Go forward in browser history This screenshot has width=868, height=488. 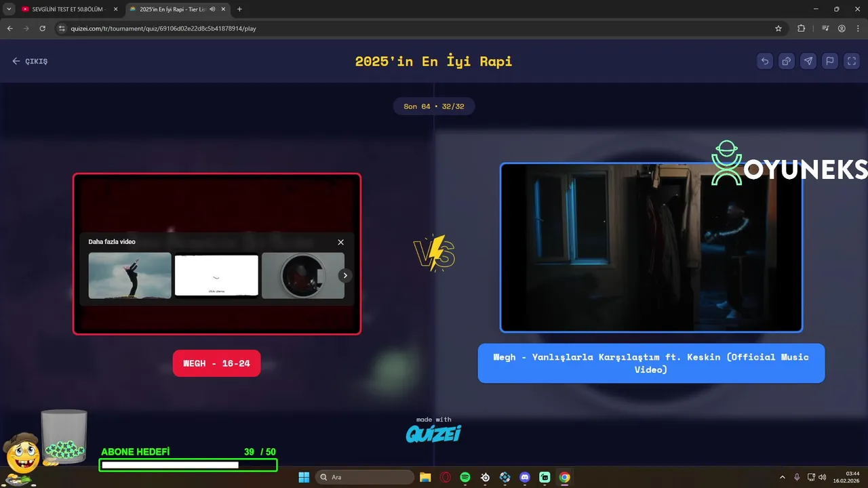tap(26, 28)
